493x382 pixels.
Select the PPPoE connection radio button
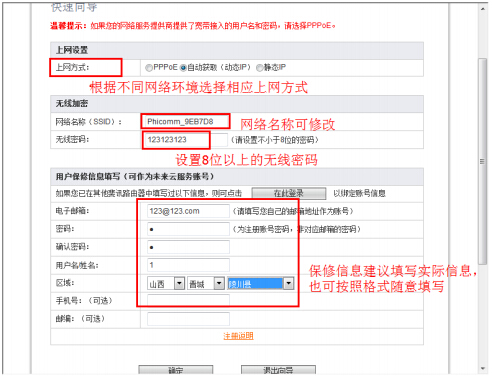coord(149,68)
